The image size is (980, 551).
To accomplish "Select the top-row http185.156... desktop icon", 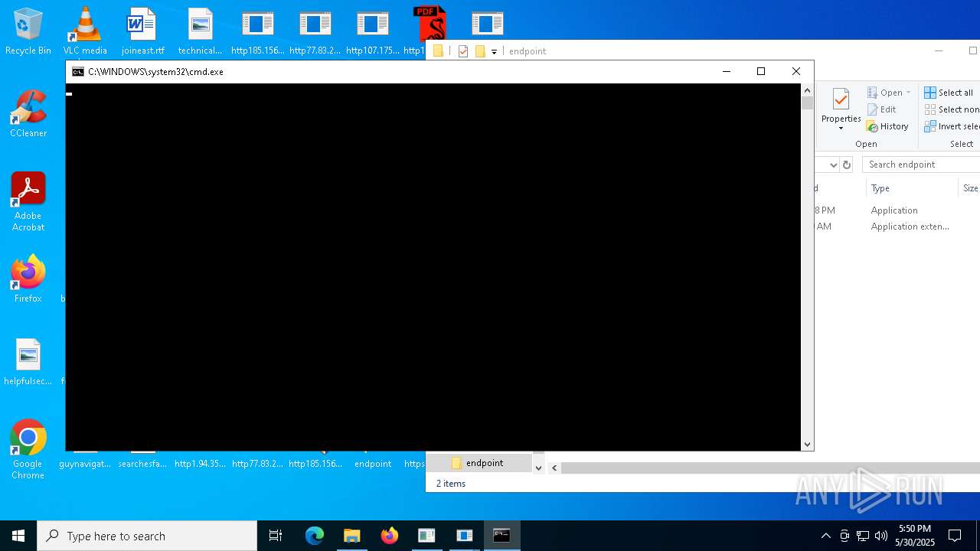I will tap(257, 31).
